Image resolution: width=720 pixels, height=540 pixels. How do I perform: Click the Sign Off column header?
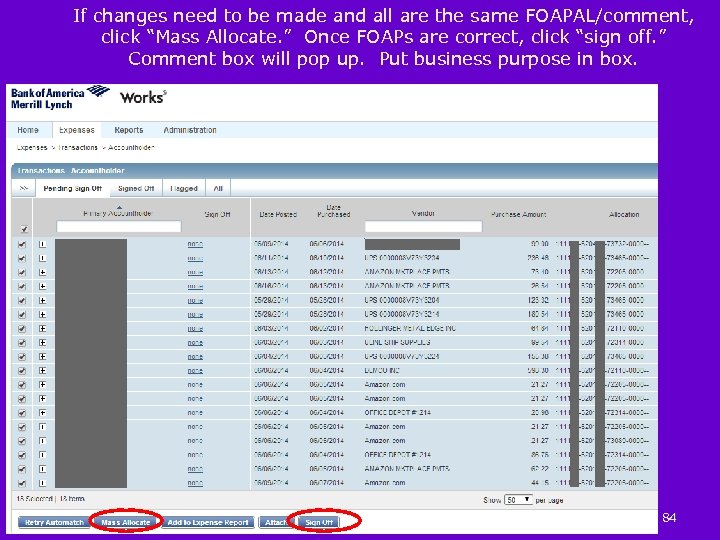217,214
